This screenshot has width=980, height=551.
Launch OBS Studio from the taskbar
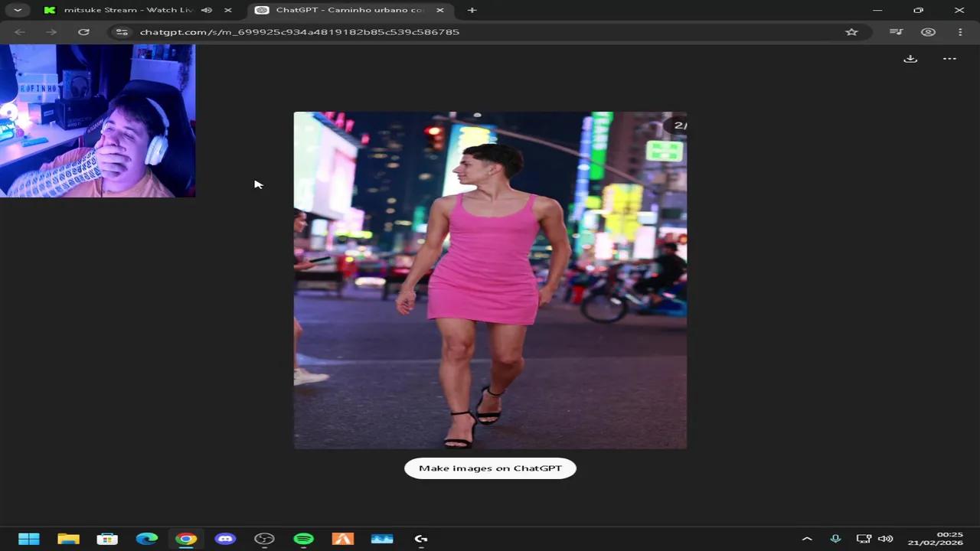[264, 539]
